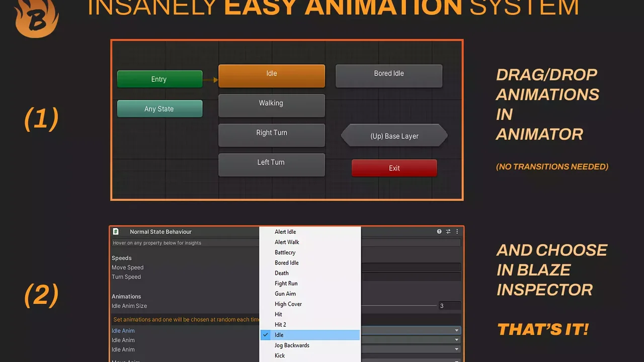The height and width of the screenshot is (362, 644).
Task: Select the Bored Idle state node in the Animator
Action: 389,75
